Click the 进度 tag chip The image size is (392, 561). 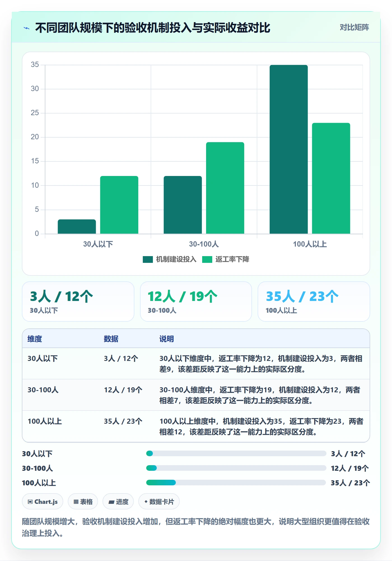[118, 502]
